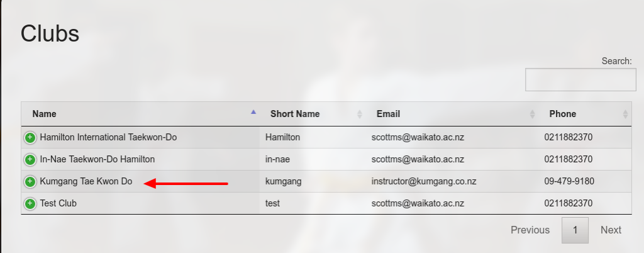The height and width of the screenshot is (253, 644).
Task: Sort table by Phone column
Action: tap(562, 114)
